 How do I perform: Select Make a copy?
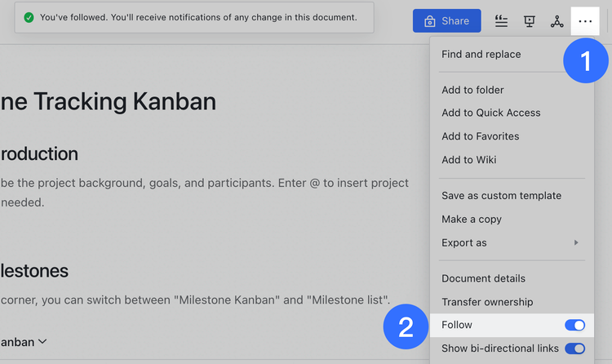coord(472,219)
